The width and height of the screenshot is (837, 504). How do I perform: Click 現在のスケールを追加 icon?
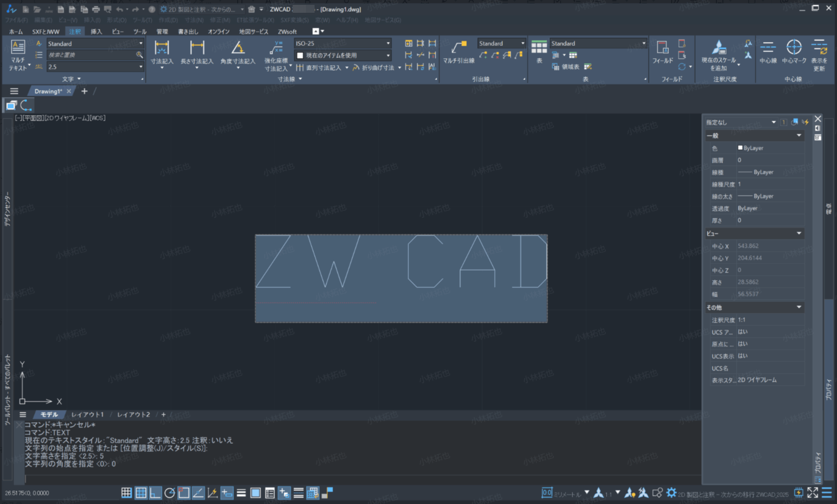click(719, 48)
